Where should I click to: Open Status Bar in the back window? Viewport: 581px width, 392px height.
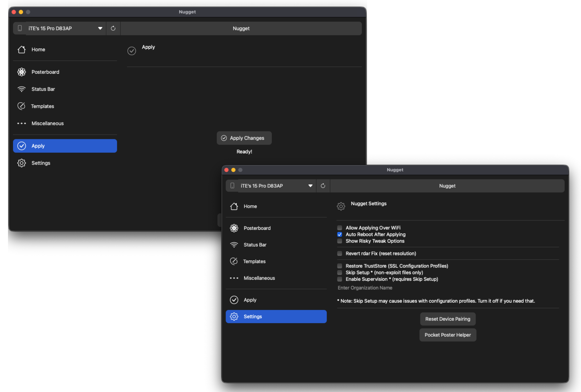pyautogui.click(x=65, y=89)
